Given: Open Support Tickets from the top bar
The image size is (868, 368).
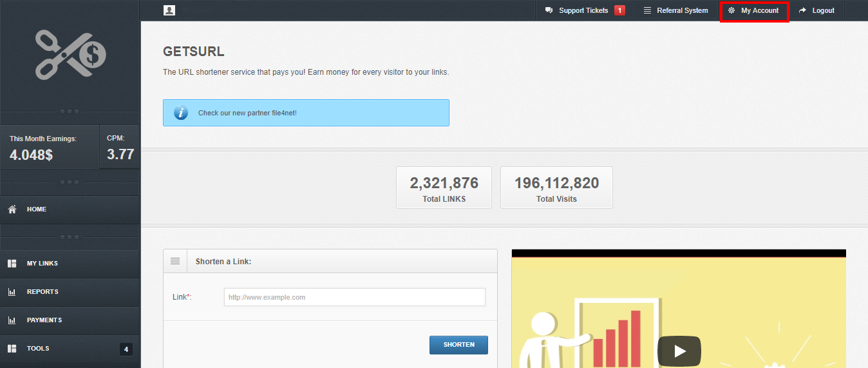Looking at the screenshot, I should click(585, 10).
